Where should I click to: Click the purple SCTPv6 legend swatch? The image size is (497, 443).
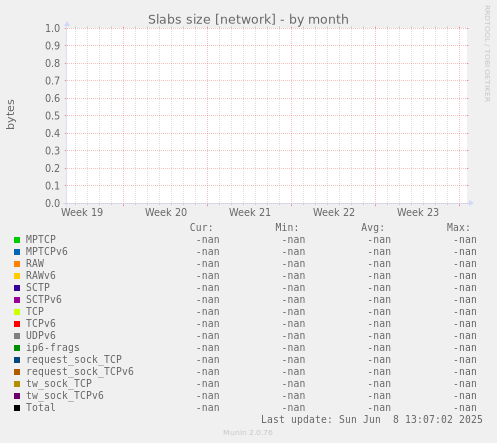(x=17, y=300)
